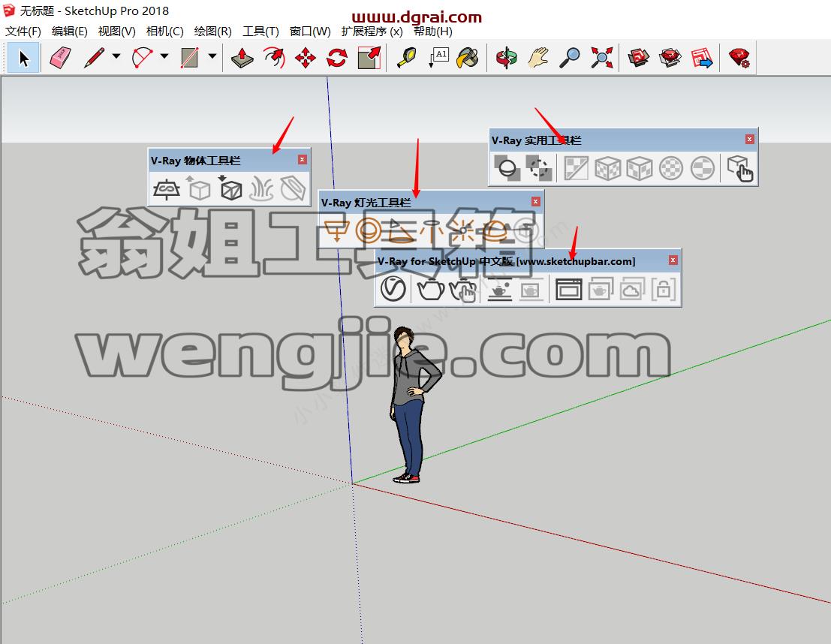Activate the Zoom magnifier tool
Viewport: 831px width, 644px height.
[x=570, y=58]
